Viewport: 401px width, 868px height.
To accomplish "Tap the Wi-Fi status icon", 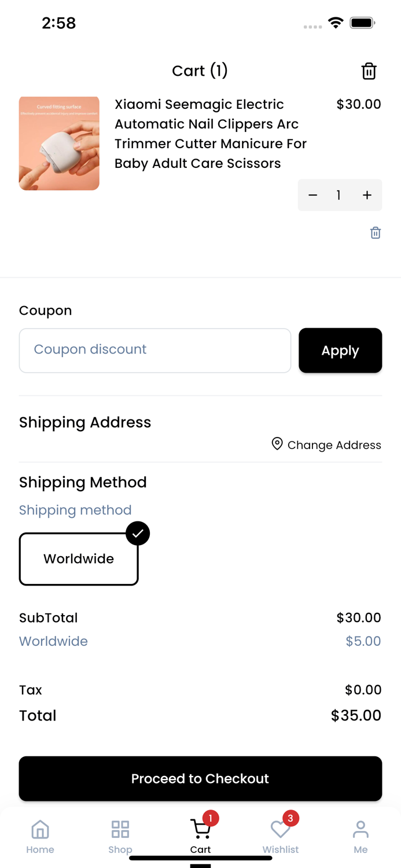I will coord(336,23).
